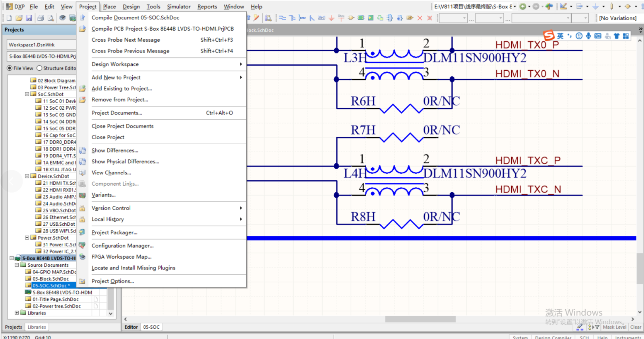Click the Save floppy disk icon
Viewport: 644px width, 339px height.
coord(29,18)
